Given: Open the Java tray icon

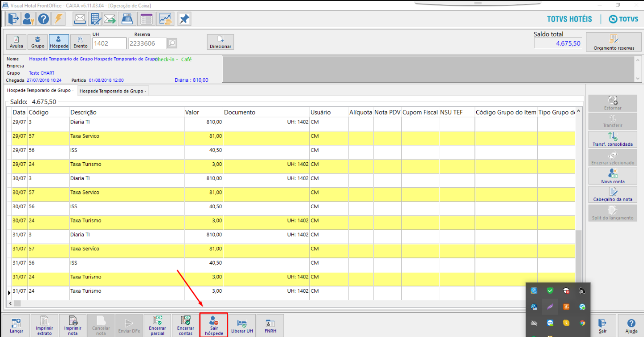Looking at the screenshot, I should point(566,307).
